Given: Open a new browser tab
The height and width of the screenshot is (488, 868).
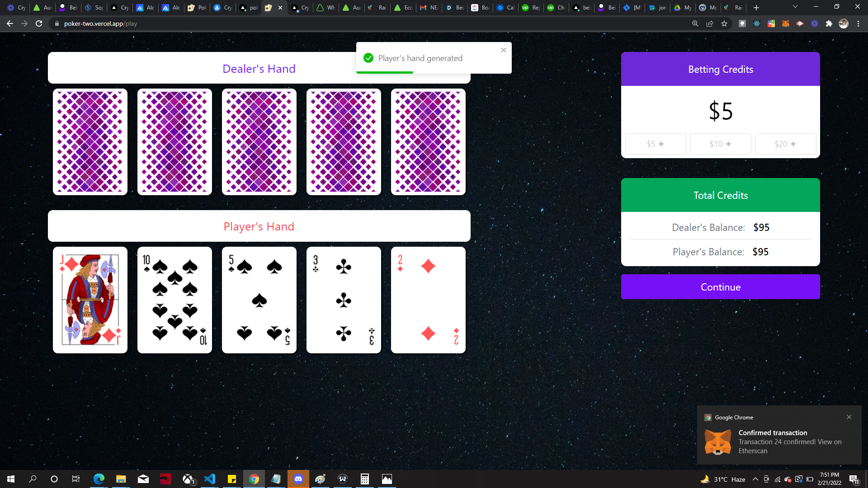Looking at the screenshot, I should [x=756, y=7].
